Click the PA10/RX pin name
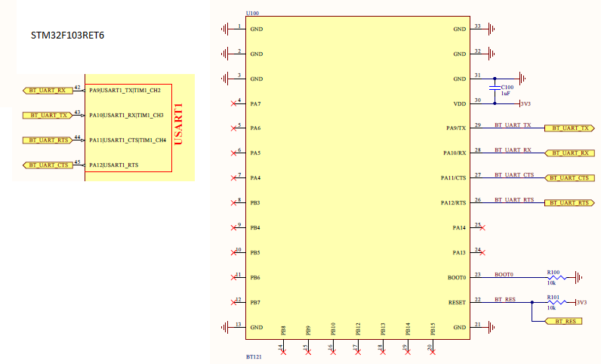The width and height of the screenshot is (601, 364). point(455,153)
